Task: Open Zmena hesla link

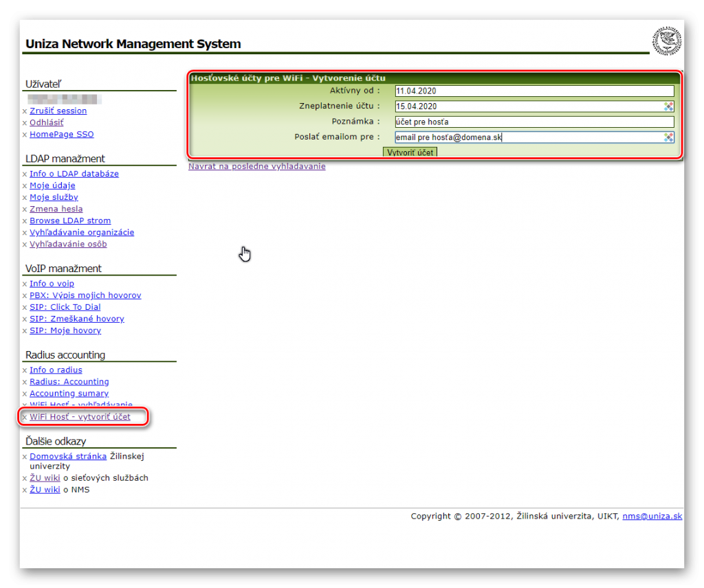Action: pyautogui.click(x=56, y=209)
